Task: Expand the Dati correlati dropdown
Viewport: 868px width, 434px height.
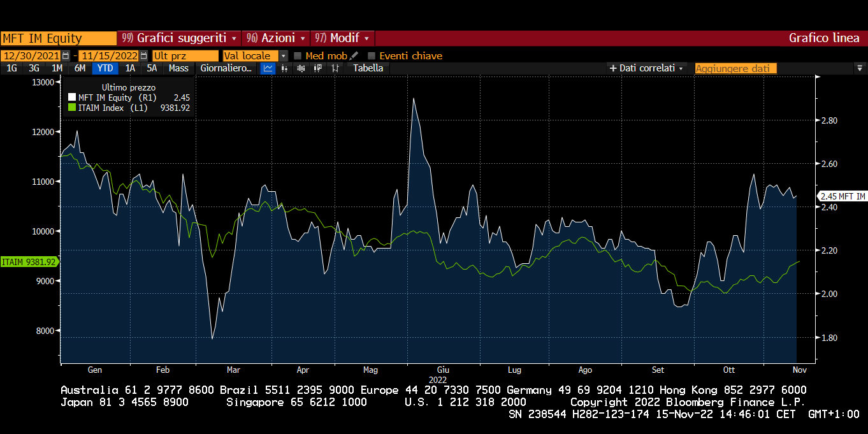Action: pos(646,68)
